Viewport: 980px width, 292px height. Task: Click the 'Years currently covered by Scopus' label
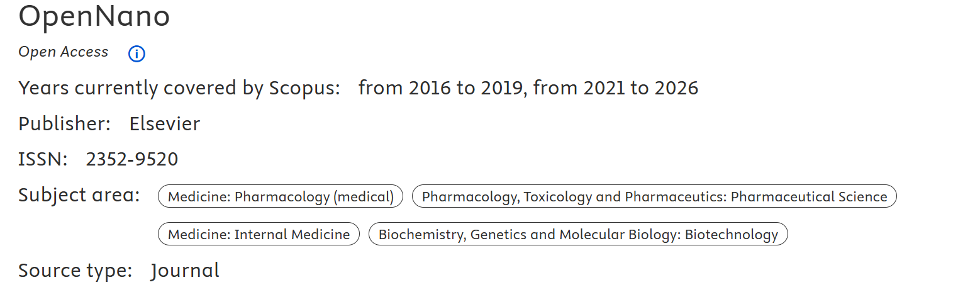click(x=179, y=88)
